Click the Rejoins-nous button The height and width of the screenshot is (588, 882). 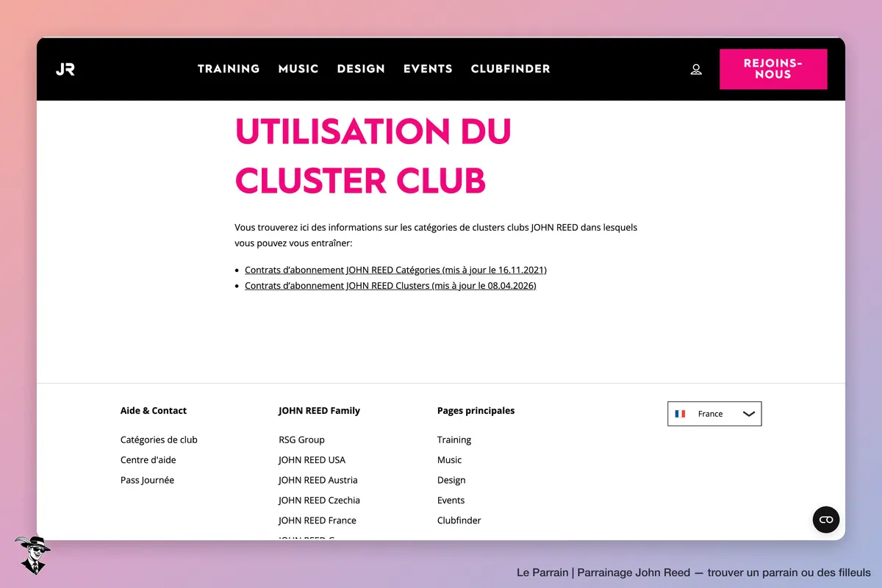coord(773,69)
